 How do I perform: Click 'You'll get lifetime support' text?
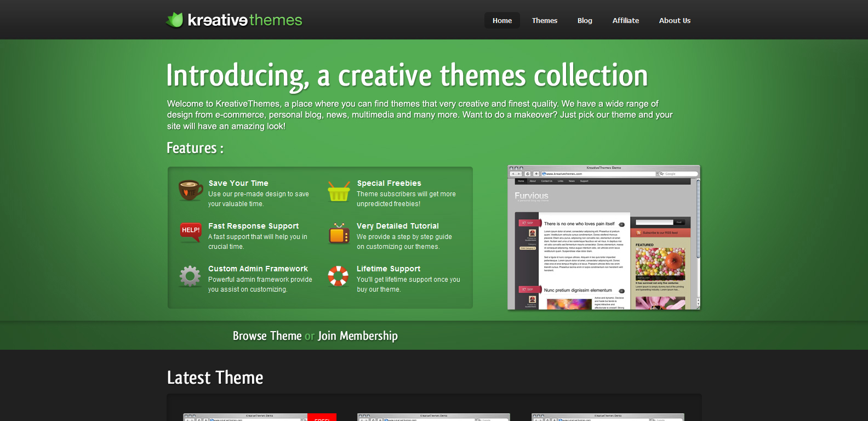[x=408, y=285]
